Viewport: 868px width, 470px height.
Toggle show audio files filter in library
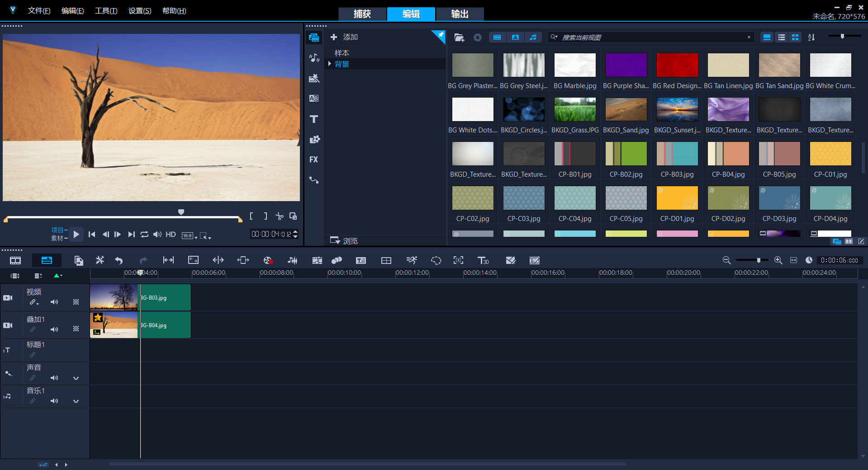point(533,38)
